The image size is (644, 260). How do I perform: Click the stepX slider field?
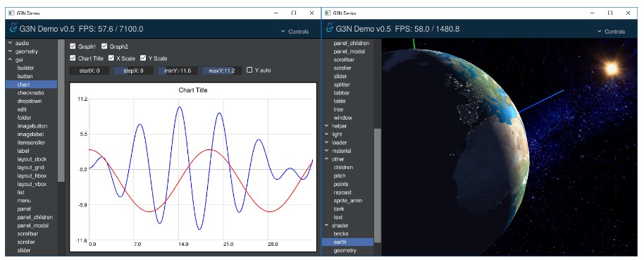tap(133, 70)
